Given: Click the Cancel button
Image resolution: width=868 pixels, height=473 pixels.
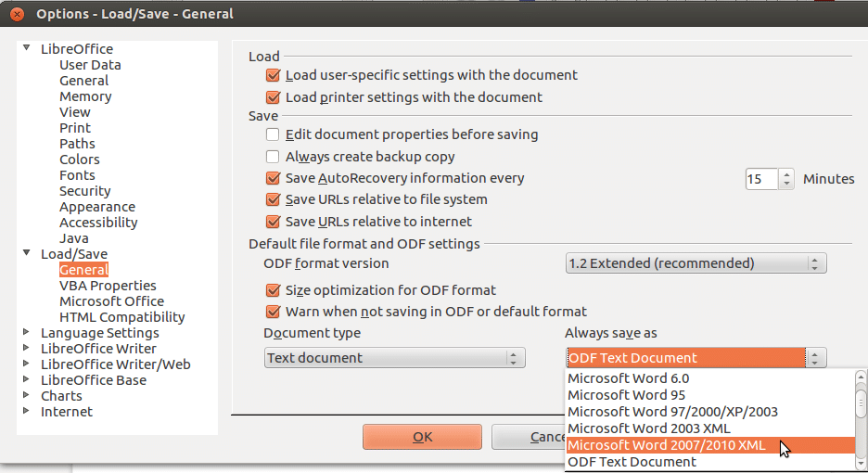Looking at the screenshot, I should coord(529,437).
